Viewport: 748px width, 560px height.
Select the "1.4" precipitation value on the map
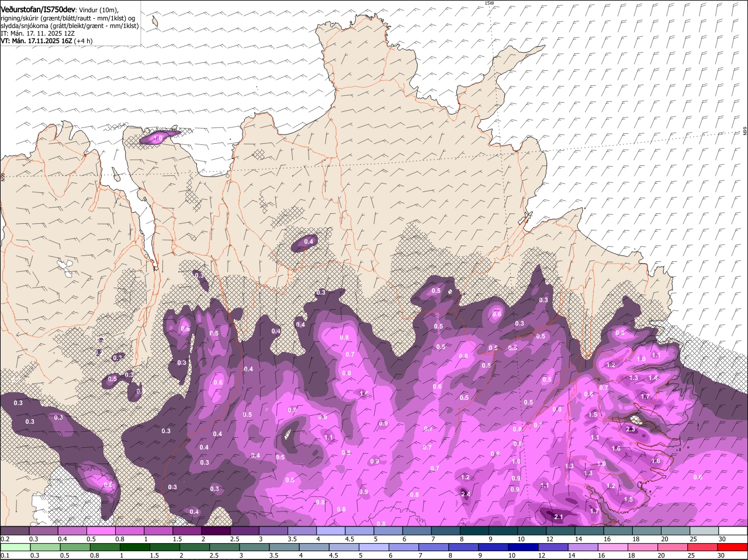pos(653,378)
